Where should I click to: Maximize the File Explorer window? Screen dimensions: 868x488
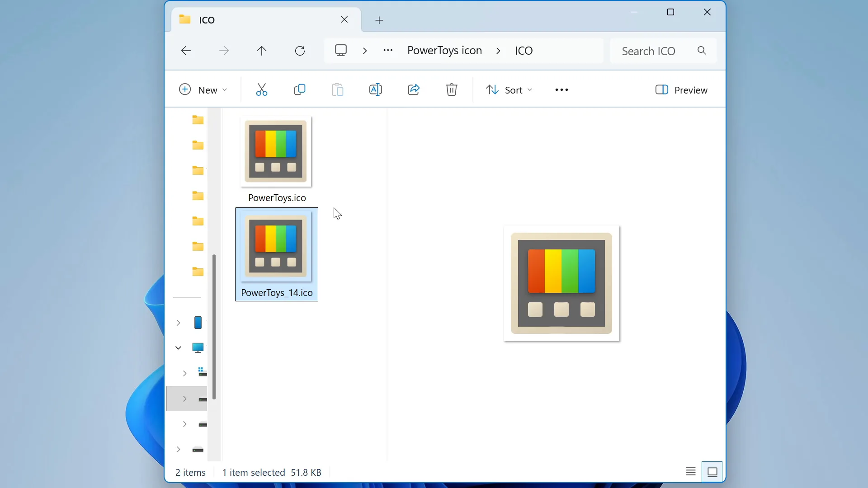point(671,12)
